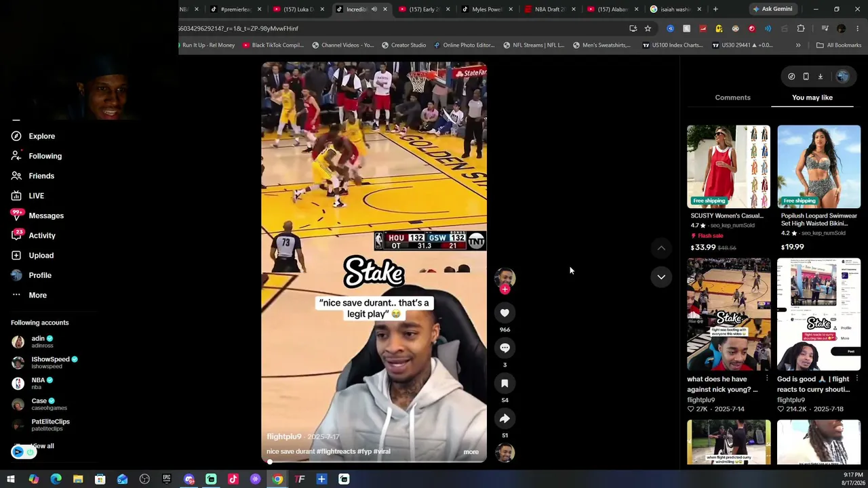The width and height of the screenshot is (868, 488).
Task: Show more bookmarks with overflow chevron
Action: (798, 45)
